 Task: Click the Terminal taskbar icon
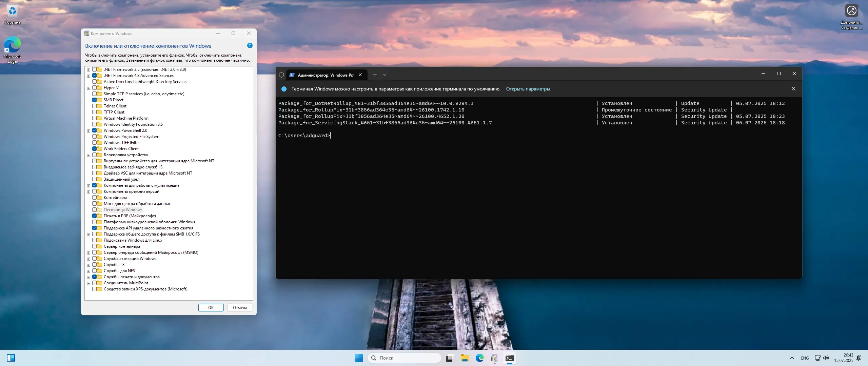coord(509,358)
